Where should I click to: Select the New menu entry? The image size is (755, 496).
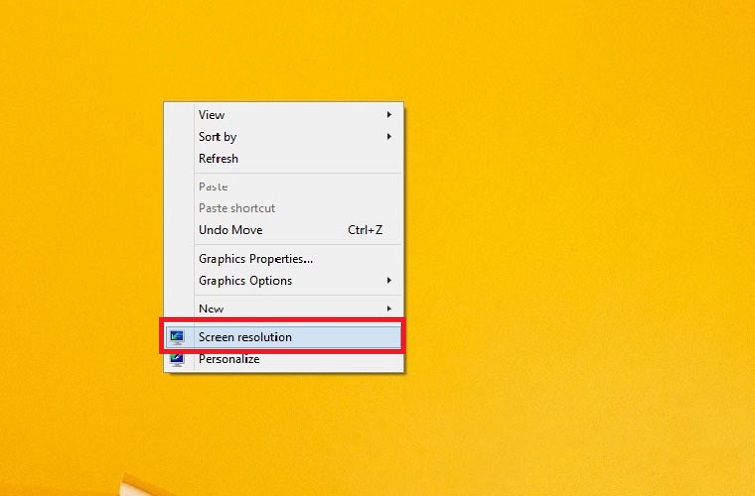pyautogui.click(x=211, y=309)
